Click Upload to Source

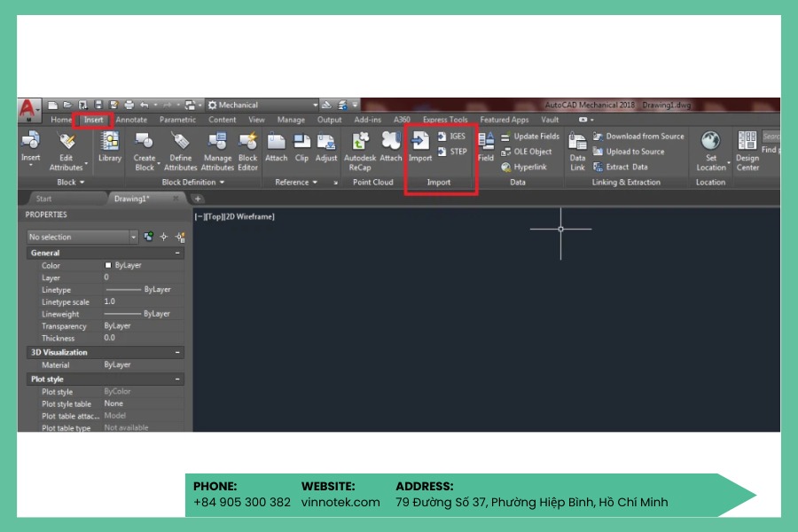click(x=629, y=152)
